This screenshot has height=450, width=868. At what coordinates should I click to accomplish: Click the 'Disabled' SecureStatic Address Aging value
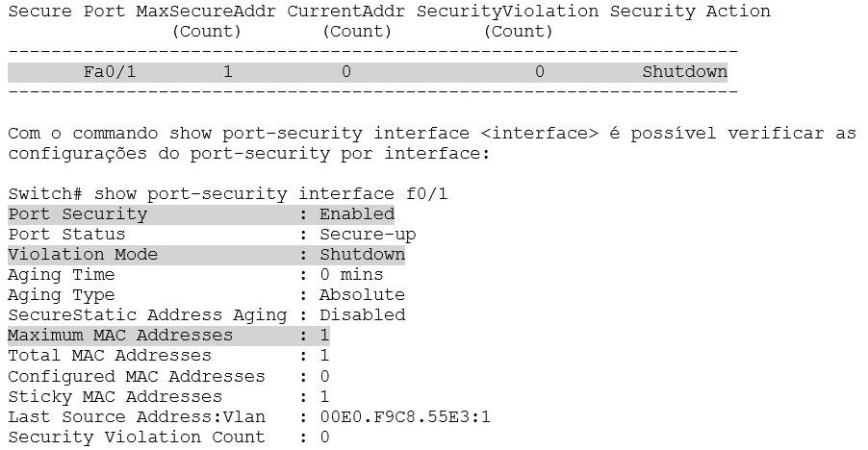point(362,315)
